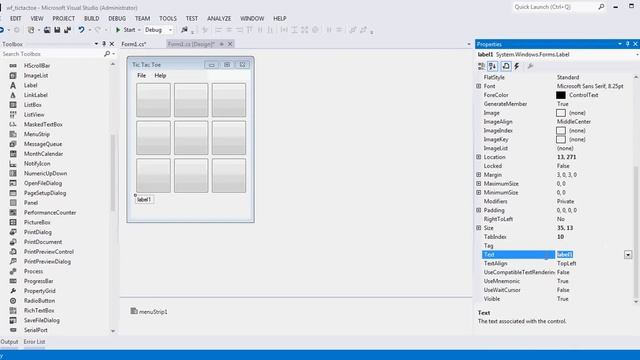Open the DEBUG menu
The width and height of the screenshot is (640, 360).
click(117, 18)
